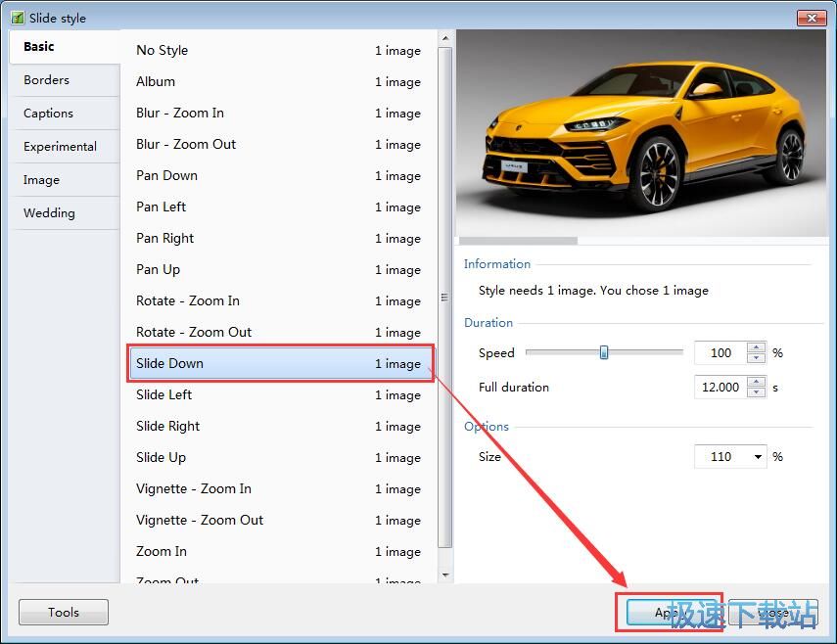Increase Full duration with up stepper
Screen dimensions: 837x644
pos(757,382)
